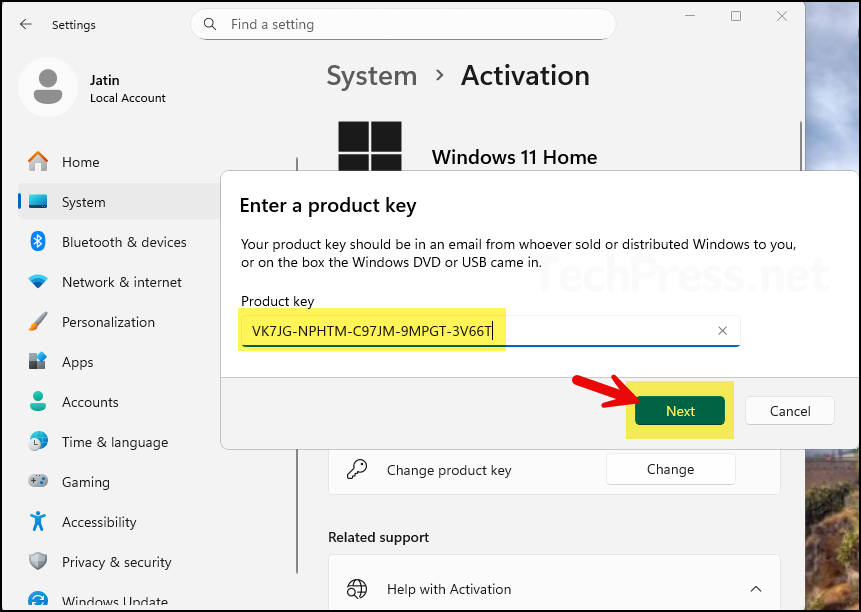Click the Find a setting search box

click(x=403, y=24)
